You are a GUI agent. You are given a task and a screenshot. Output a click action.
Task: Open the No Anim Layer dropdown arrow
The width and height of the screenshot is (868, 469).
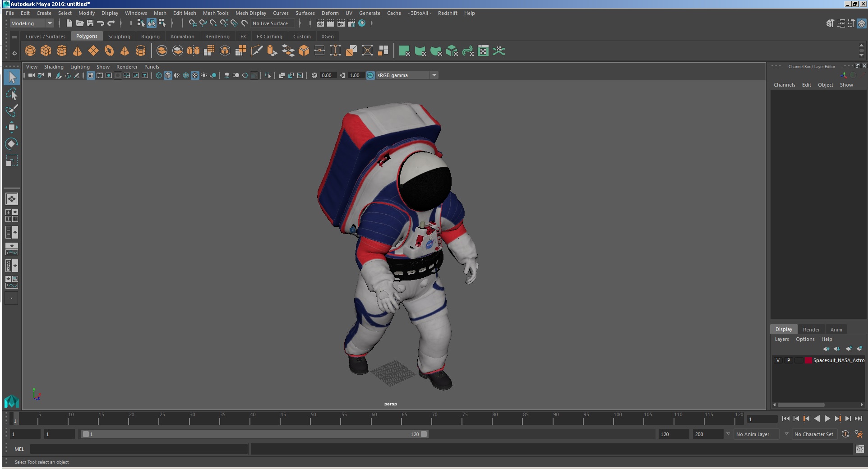pyautogui.click(x=728, y=434)
